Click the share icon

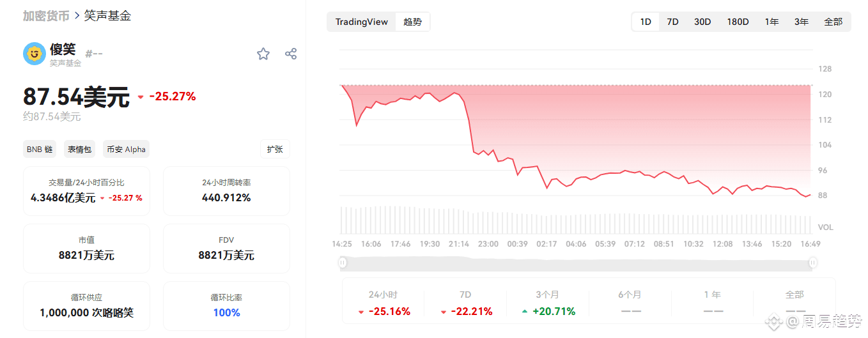point(291,54)
